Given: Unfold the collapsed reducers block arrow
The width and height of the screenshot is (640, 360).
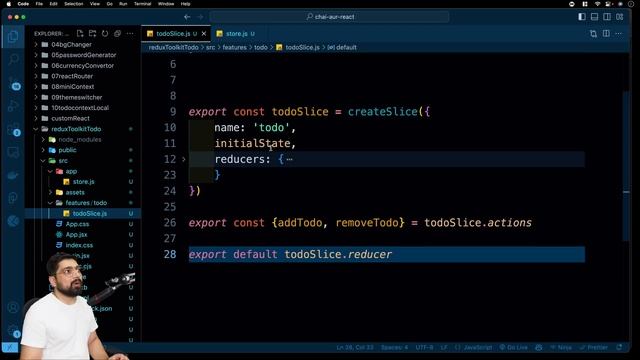Looking at the screenshot, I should pyautogui.click(x=184, y=159).
